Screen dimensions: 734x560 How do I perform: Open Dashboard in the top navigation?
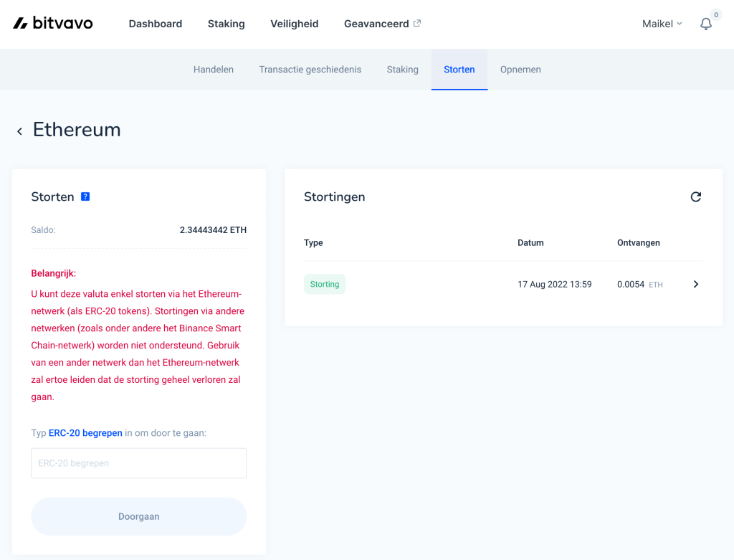click(x=155, y=23)
